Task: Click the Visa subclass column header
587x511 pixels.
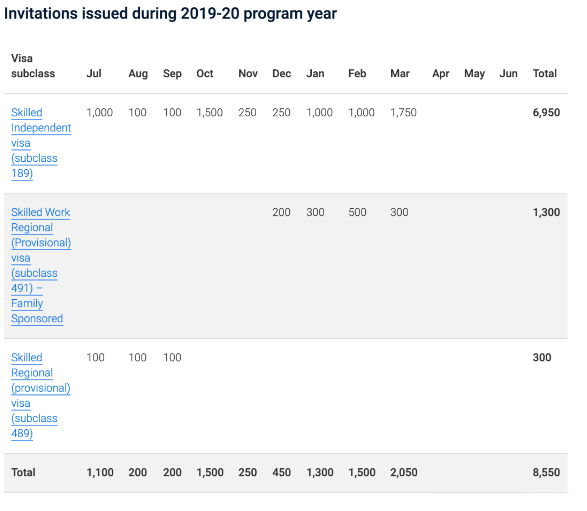Action: pyautogui.click(x=33, y=66)
